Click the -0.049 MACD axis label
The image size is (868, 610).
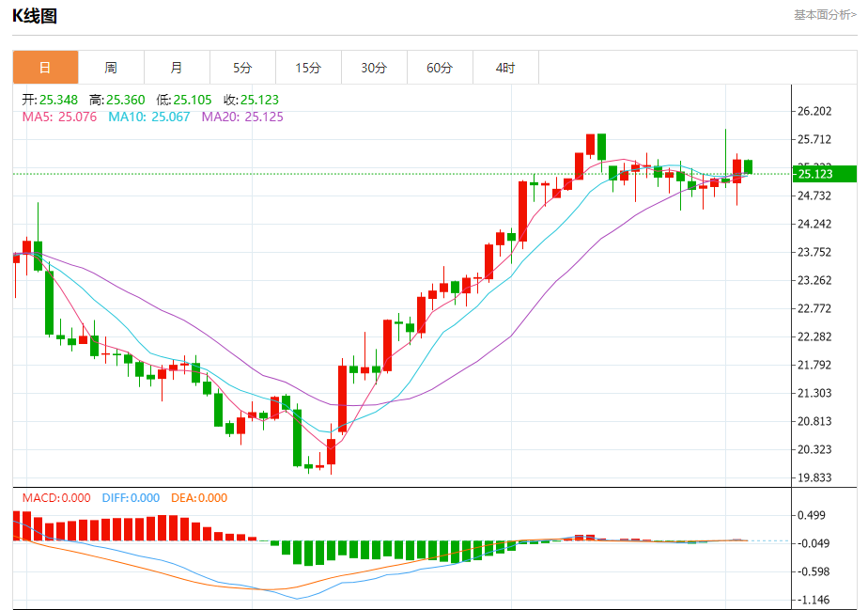814,543
